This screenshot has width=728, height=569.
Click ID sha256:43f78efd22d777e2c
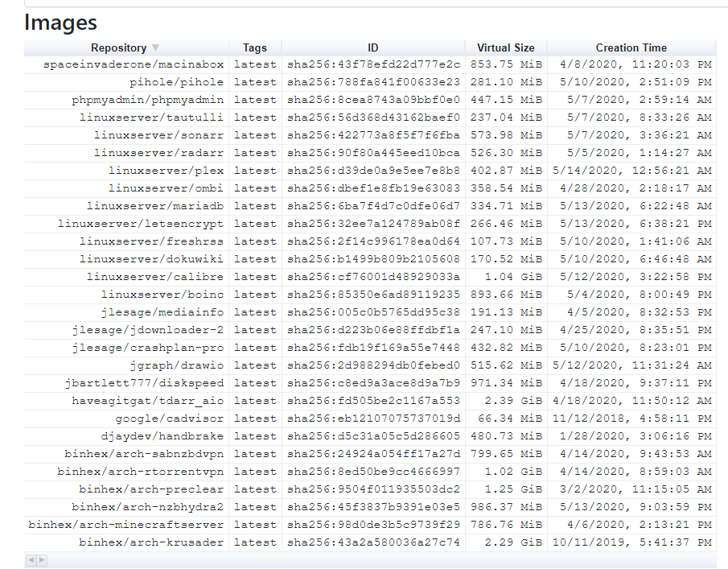373,64
